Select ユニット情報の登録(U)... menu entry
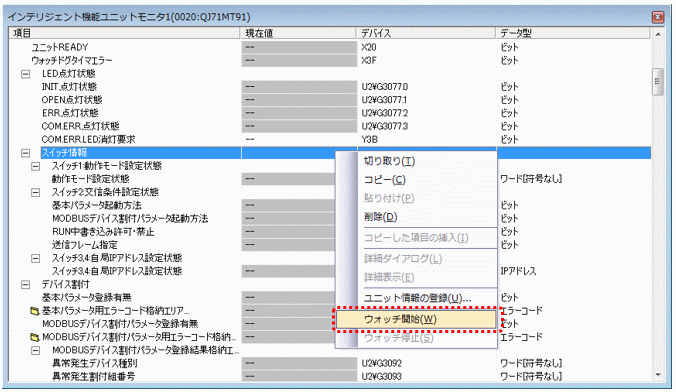The width and height of the screenshot is (676, 392). [x=416, y=298]
